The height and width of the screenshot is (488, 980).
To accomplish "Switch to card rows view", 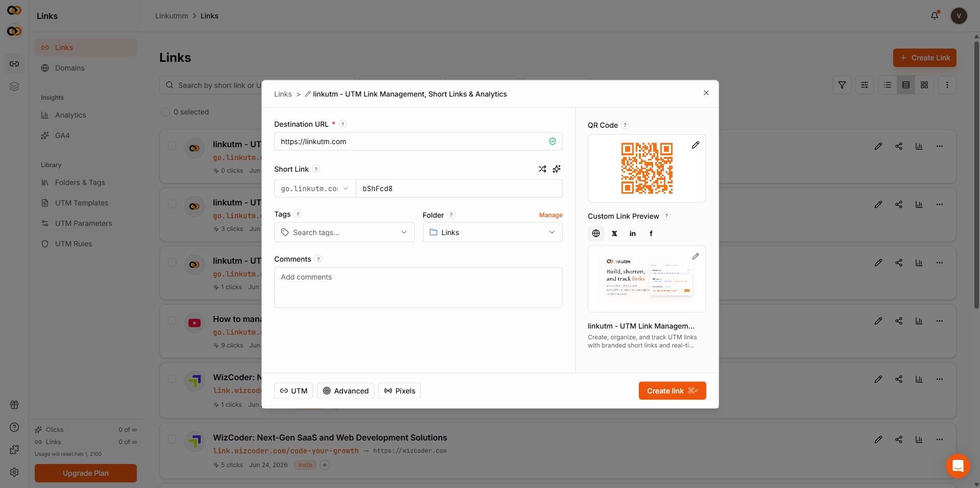I will pos(906,85).
